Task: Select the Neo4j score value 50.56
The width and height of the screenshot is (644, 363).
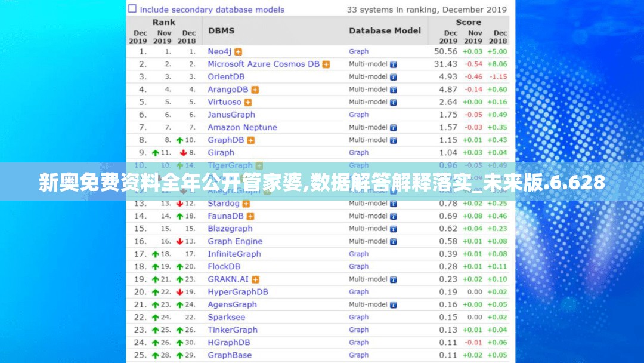Action: tap(445, 51)
